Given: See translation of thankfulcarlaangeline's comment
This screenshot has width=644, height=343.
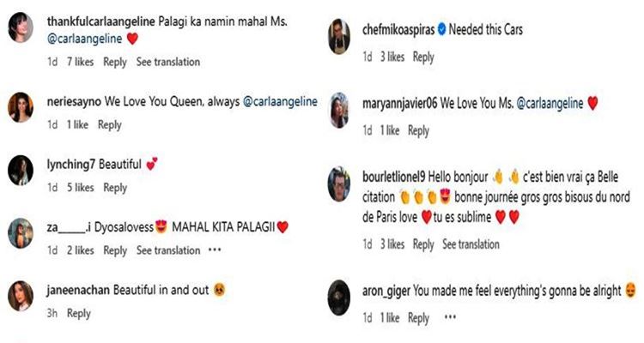Looking at the screenshot, I should coord(168,62).
